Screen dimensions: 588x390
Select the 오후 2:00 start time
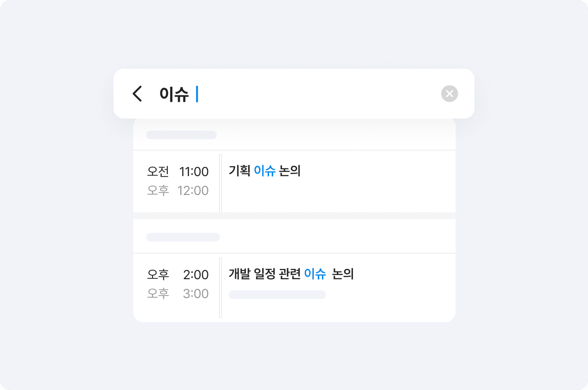[x=178, y=274]
